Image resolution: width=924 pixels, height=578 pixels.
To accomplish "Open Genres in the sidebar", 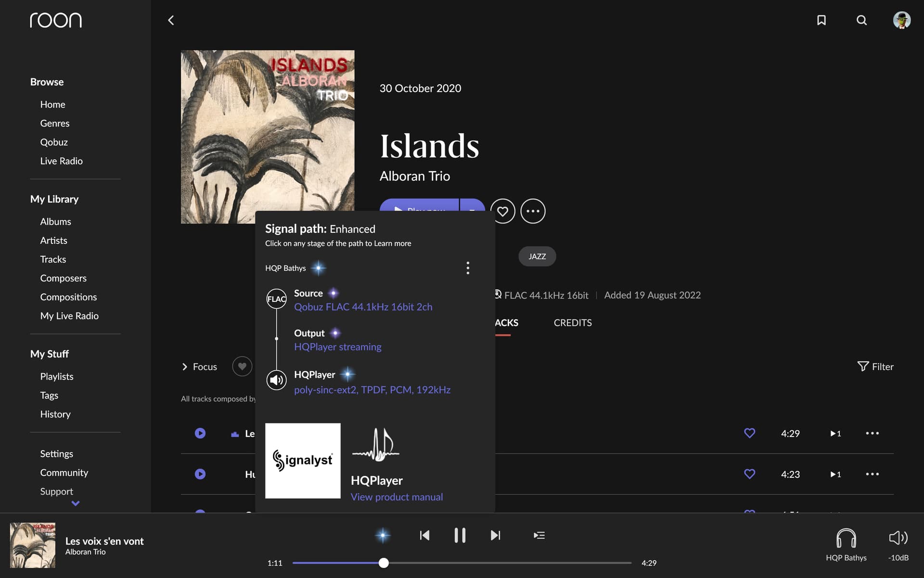I will (x=55, y=123).
